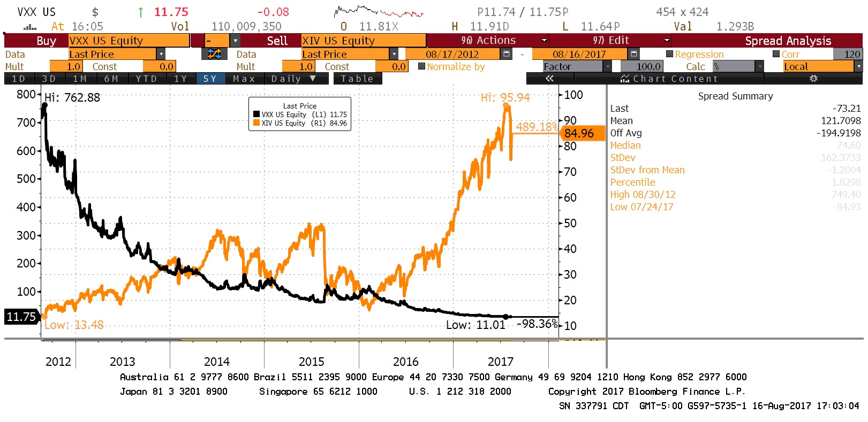
Task: Click the intraday sparkline chart thumbnail
Action: coord(379,12)
